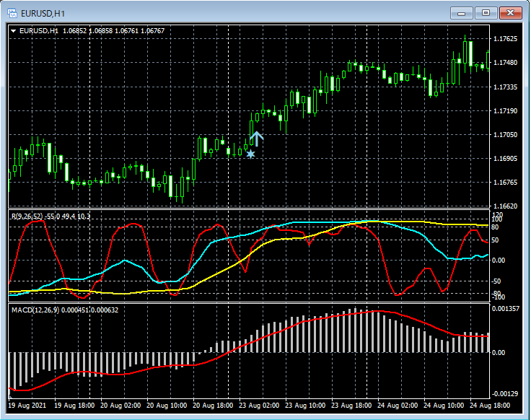The height and width of the screenshot is (420, 531).
Task: Expand the triangle menu beside EURUSD,H1 chart label
Action: pos(13,31)
